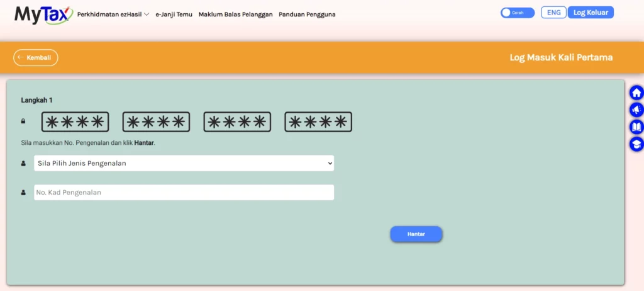
Task: Switch language with ENG button
Action: 553,13
